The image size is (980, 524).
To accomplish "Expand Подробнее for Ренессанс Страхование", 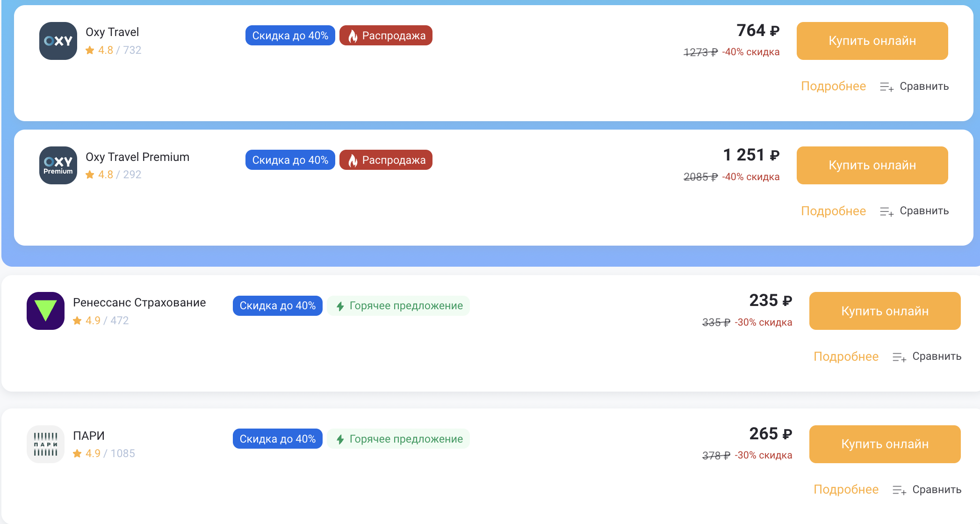I will 846,357.
